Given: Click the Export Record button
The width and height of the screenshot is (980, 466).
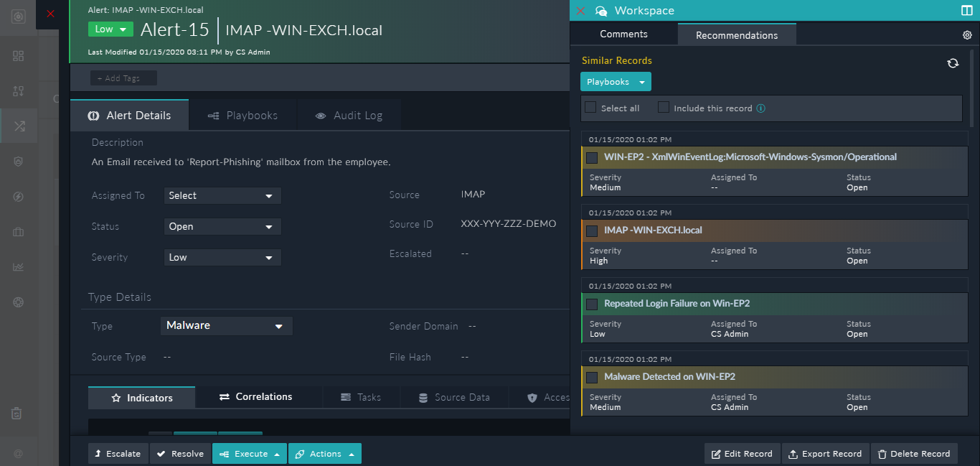Looking at the screenshot, I should tap(825, 454).
